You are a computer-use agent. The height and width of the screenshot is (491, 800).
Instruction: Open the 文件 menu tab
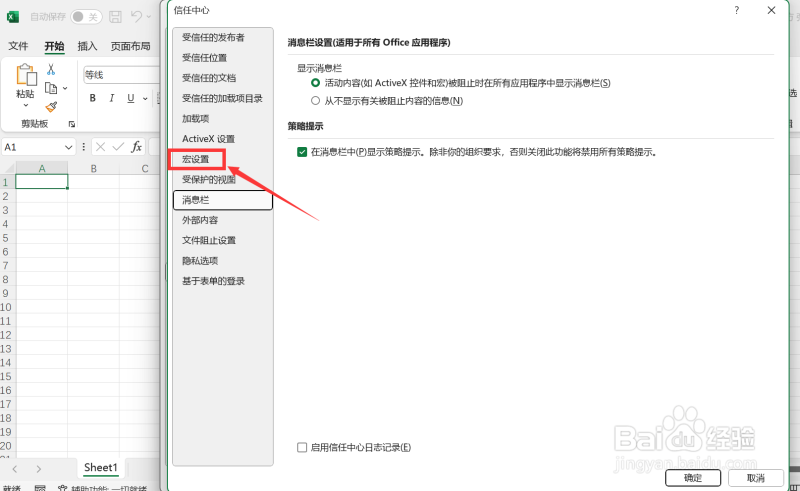[x=18, y=46]
